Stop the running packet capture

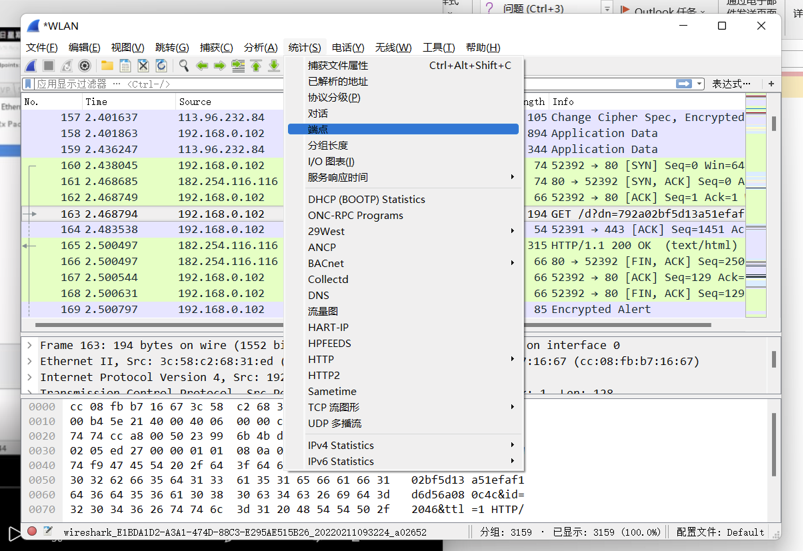49,66
